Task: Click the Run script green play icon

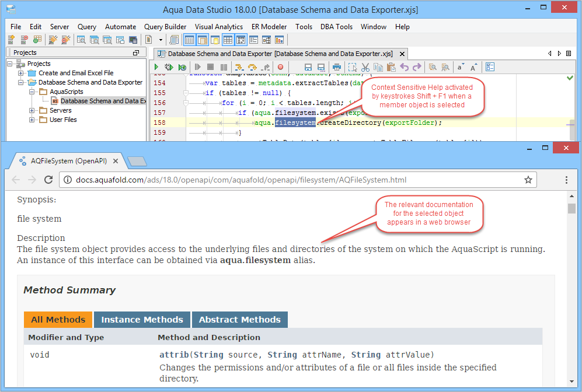Action: click(156, 67)
